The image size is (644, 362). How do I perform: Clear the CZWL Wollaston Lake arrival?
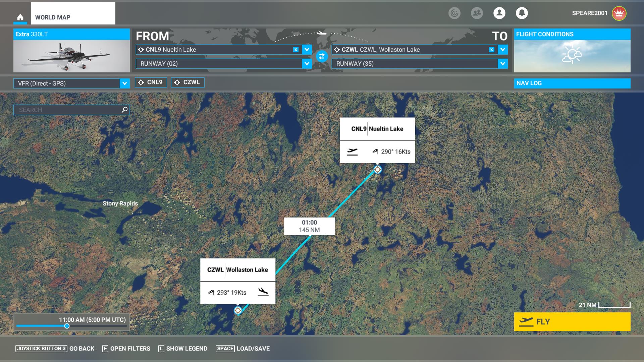click(492, 50)
